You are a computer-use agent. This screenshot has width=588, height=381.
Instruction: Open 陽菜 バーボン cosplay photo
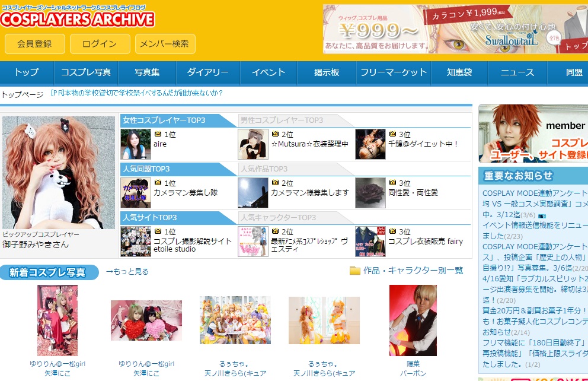point(413,320)
